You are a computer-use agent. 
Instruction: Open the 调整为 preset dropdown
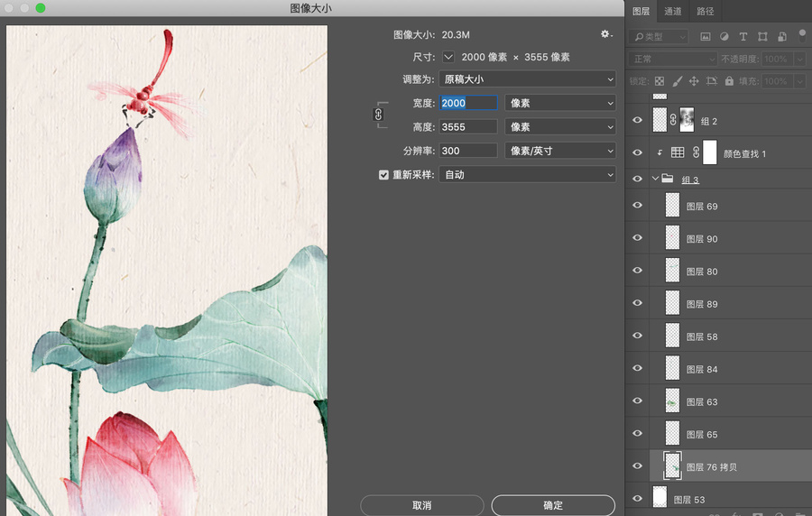(x=527, y=79)
